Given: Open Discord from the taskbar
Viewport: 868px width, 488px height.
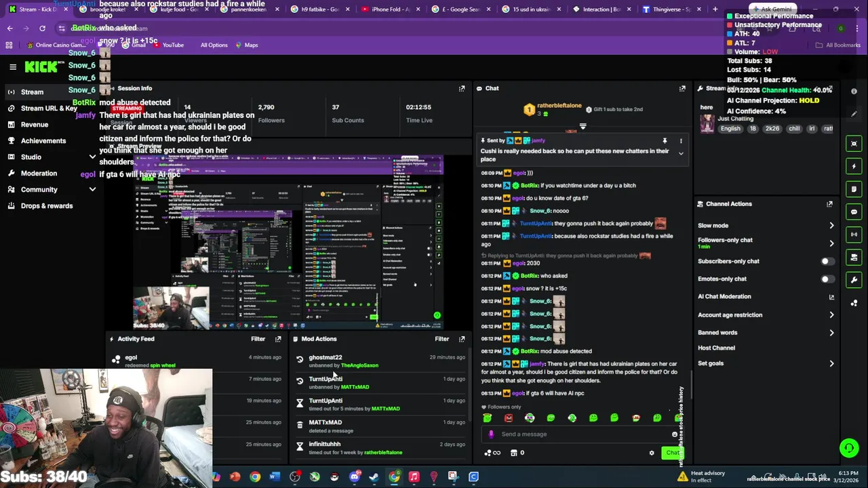Looking at the screenshot, I should click(355, 477).
